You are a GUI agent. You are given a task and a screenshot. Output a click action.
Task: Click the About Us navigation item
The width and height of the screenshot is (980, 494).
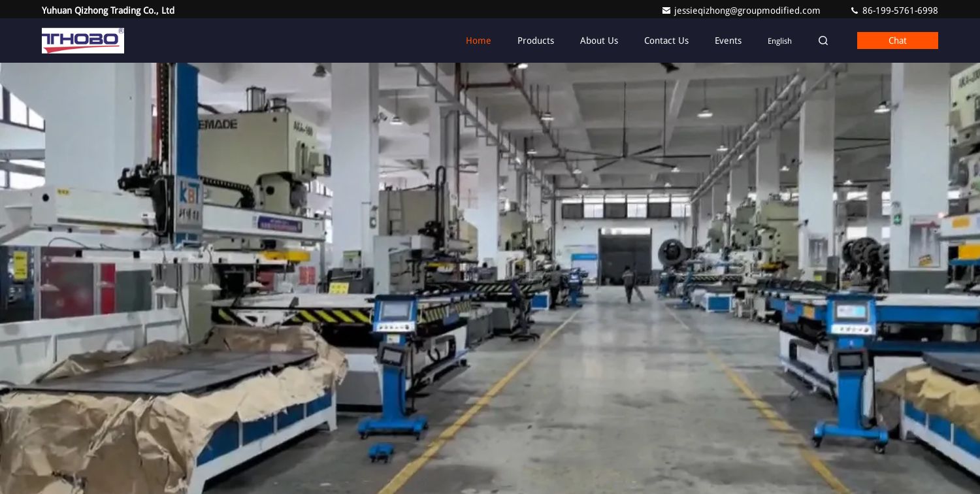pyautogui.click(x=598, y=41)
